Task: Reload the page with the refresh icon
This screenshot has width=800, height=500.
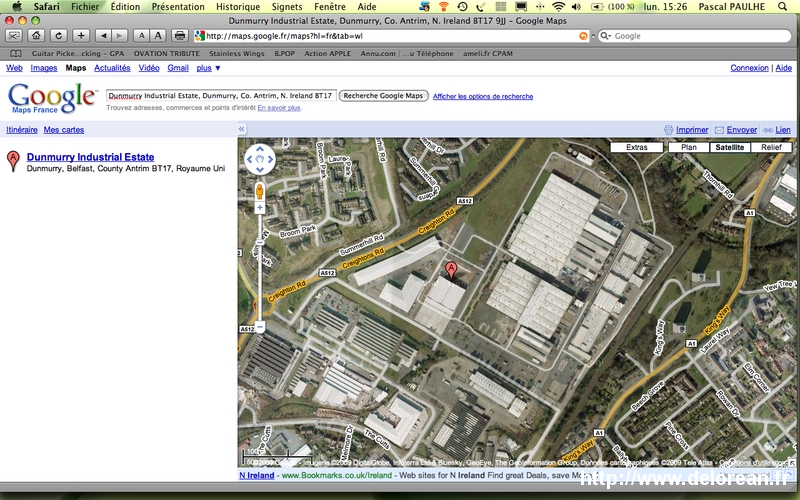Action: pyautogui.click(x=59, y=36)
